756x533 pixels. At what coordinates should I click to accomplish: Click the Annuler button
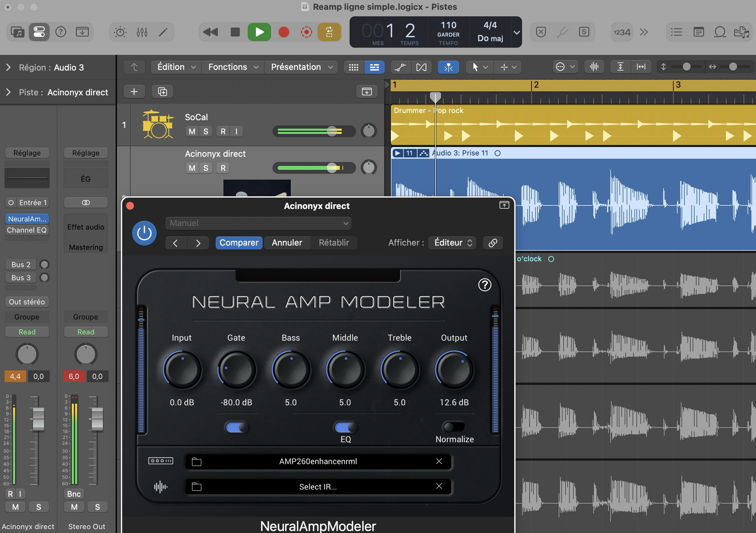point(287,243)
